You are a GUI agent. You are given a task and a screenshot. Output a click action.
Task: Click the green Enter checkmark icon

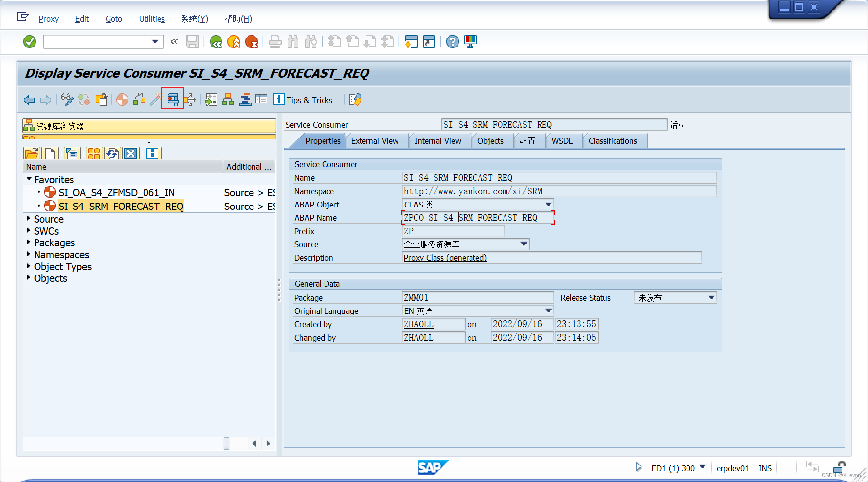(x=30, y=42)
